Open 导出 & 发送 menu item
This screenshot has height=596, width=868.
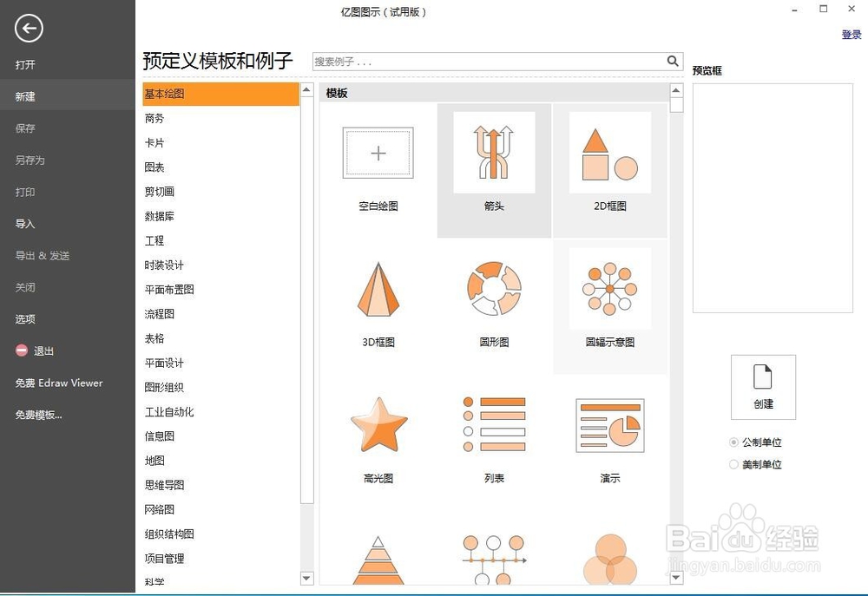pyautogui.click(x=43, y=256)
